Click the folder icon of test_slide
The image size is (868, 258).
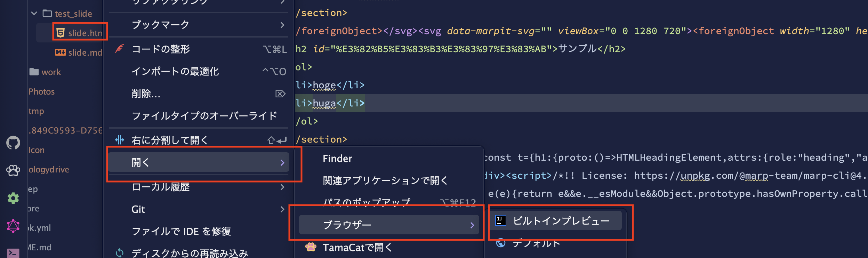[47, 14]
